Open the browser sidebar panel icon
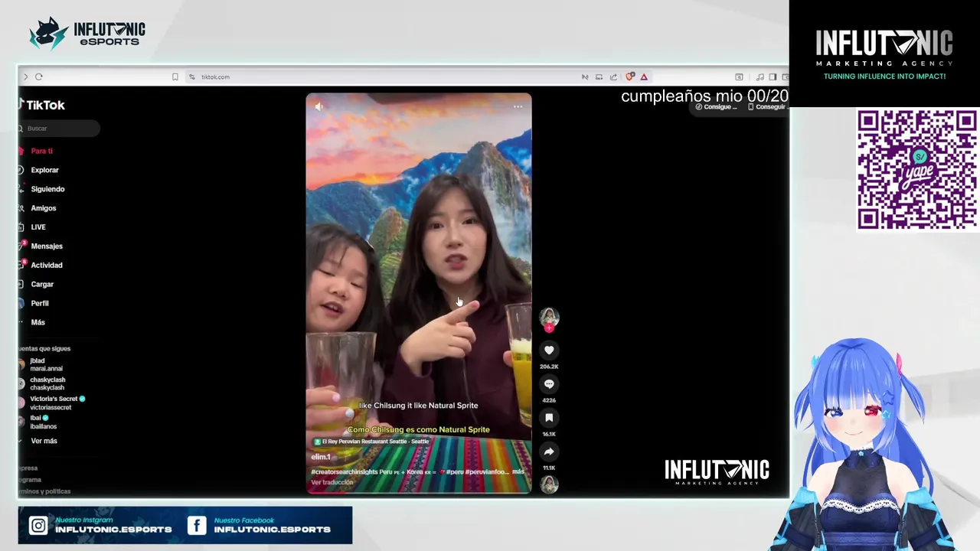Viewport: 980px width, 551px height. [x=773, y=77]
